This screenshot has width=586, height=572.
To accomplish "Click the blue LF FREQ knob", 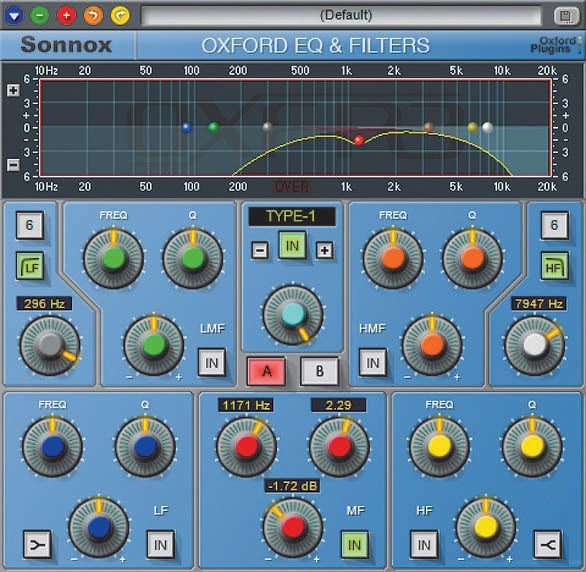I will pyautogui.click(x=53, y=447).
